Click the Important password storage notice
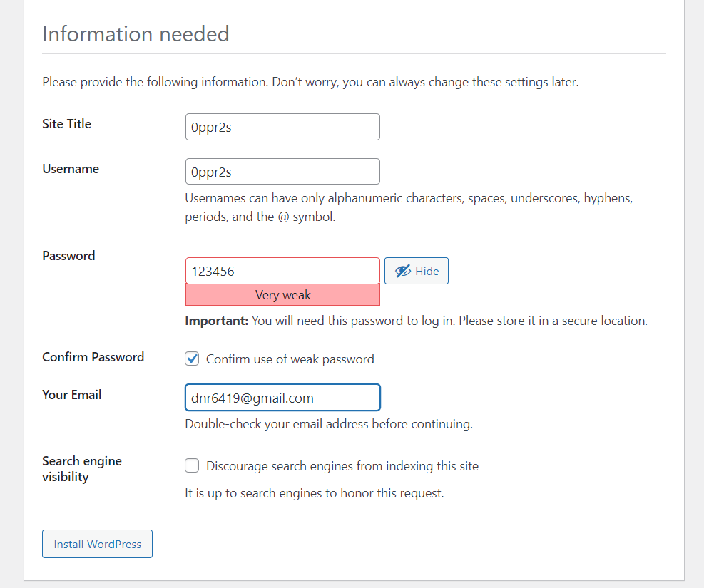Viewport: 704px width, 588px height. 417,321
